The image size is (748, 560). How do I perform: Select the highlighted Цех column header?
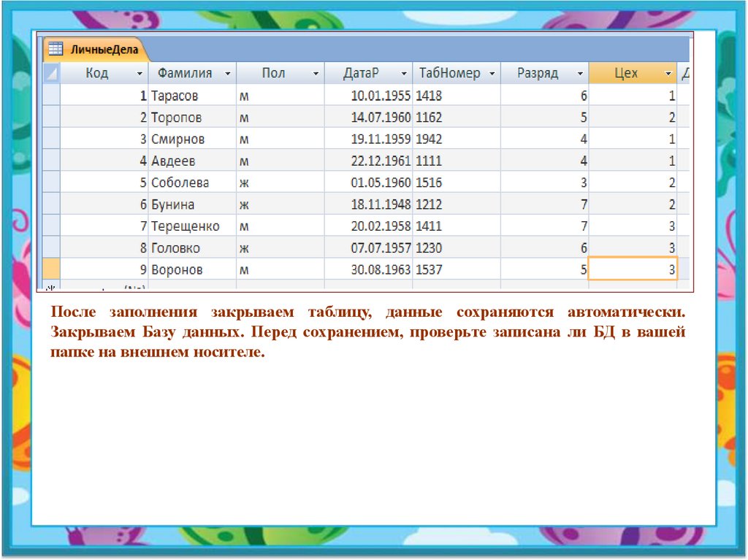tap(633, 73)
